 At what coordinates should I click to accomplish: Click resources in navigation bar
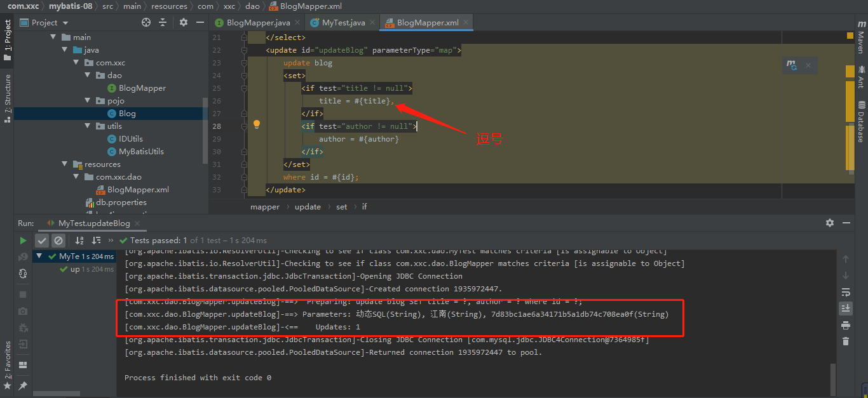pos(169,6)
